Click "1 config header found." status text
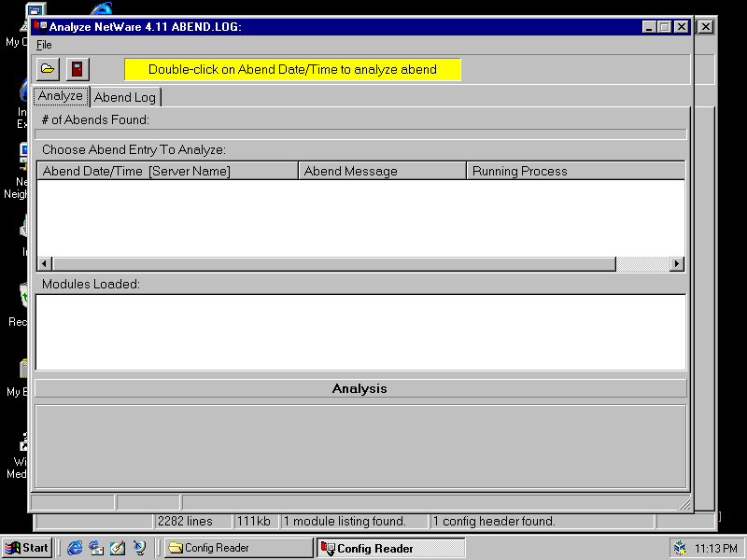 (x=494, y=522)
